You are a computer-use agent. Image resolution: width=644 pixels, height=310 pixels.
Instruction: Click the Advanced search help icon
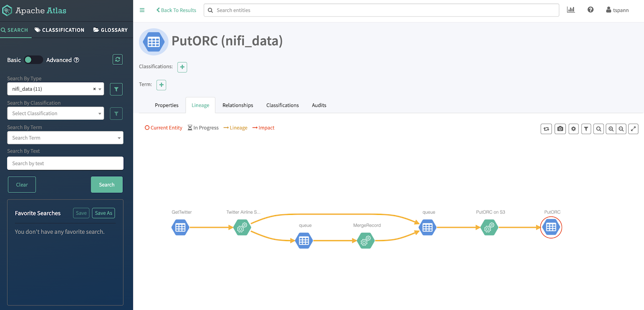(x=76, y=60)
